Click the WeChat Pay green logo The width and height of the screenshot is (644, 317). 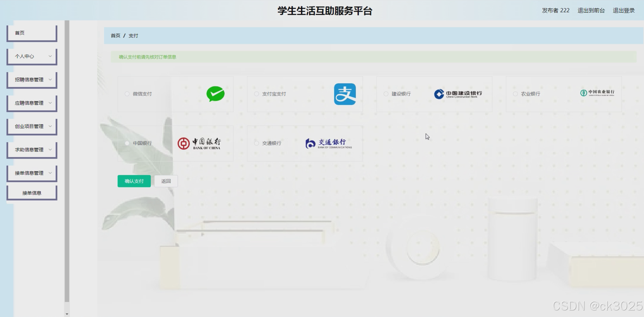[215, 94]
